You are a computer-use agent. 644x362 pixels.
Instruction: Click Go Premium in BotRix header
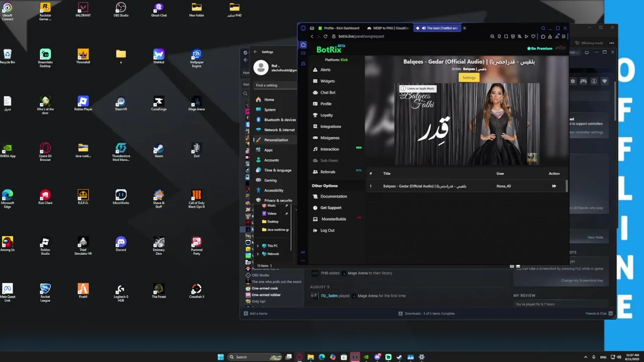[539, 49]
